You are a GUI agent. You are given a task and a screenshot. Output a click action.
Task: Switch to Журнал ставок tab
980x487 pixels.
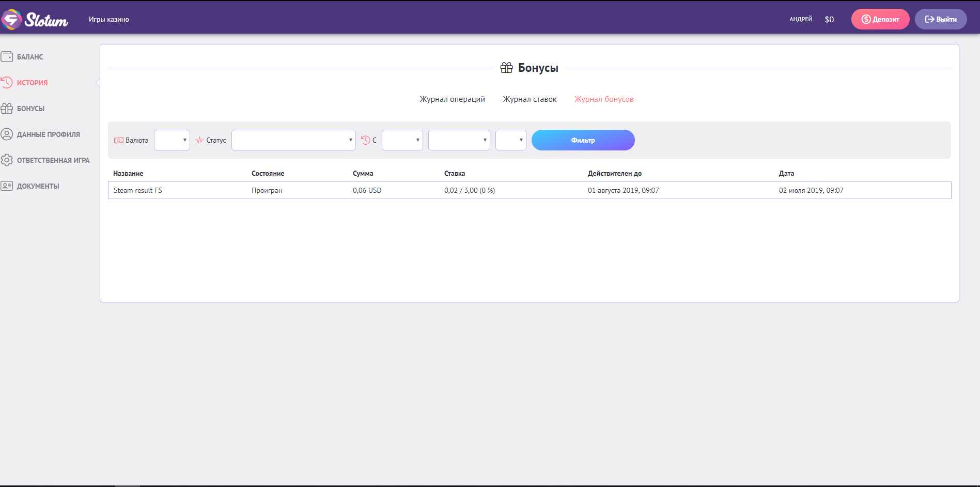(530, 99)
